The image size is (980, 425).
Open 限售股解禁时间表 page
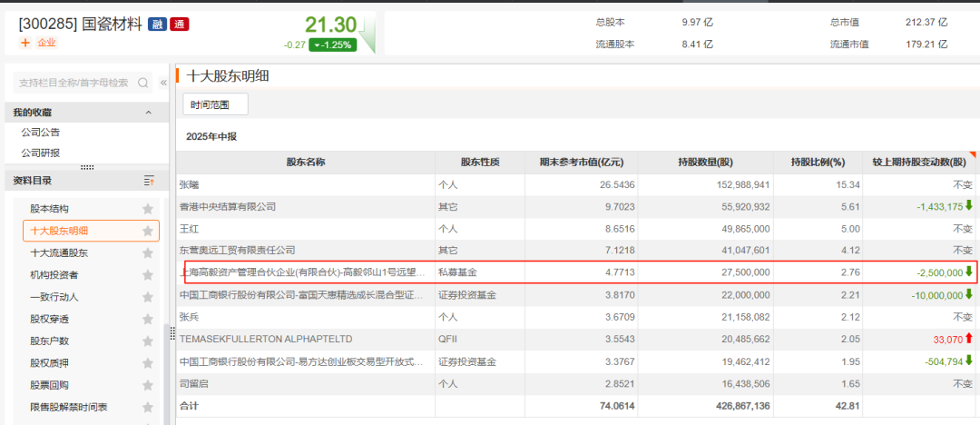tap(69, 408)
